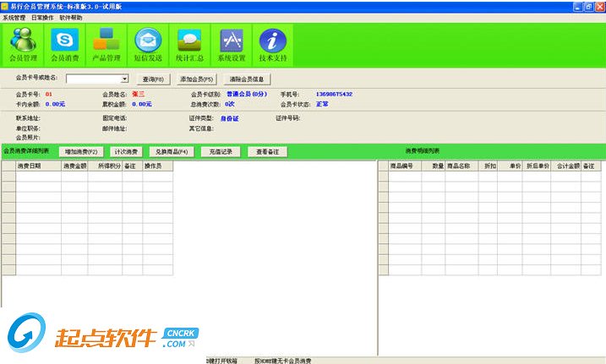Open the 会员管理 member management module
This screenshot has width=606, height=364.
(23, 45)
